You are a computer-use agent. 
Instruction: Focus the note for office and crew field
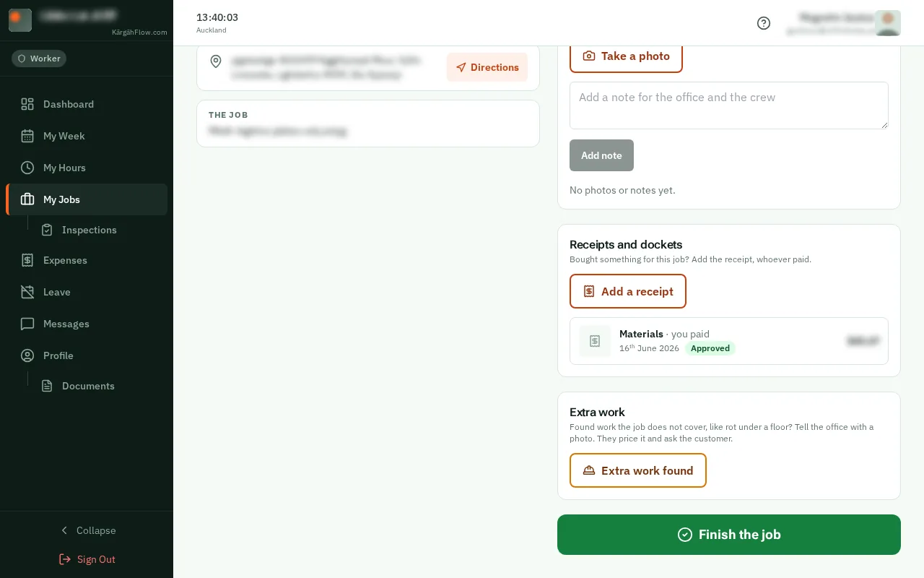pyautogui.click(x=729, y=105)
